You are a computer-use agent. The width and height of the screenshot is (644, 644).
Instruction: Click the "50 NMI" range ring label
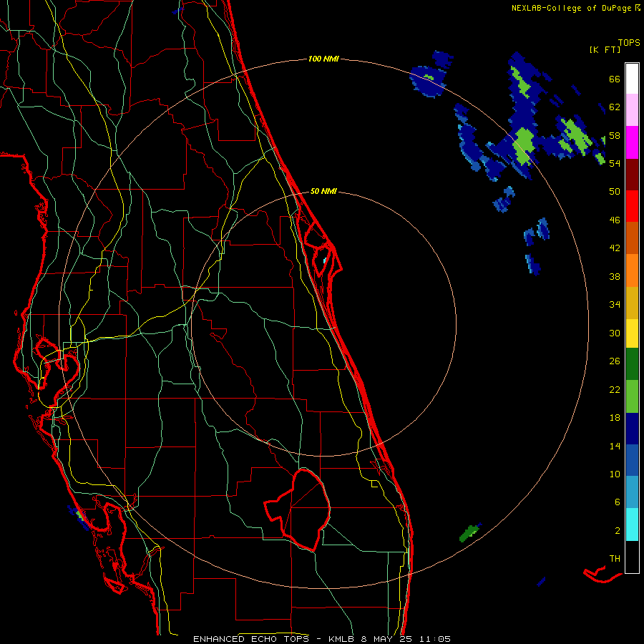tap(323, 191)
